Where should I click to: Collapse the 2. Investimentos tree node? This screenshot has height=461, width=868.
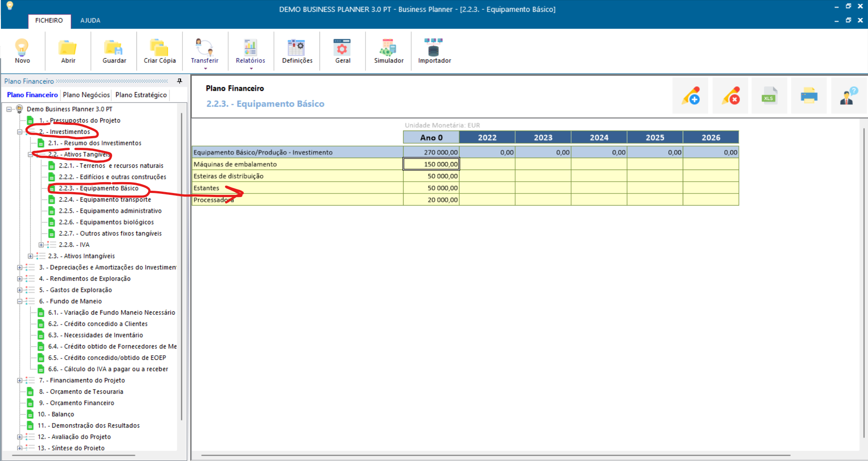click(x=19, y=132)
